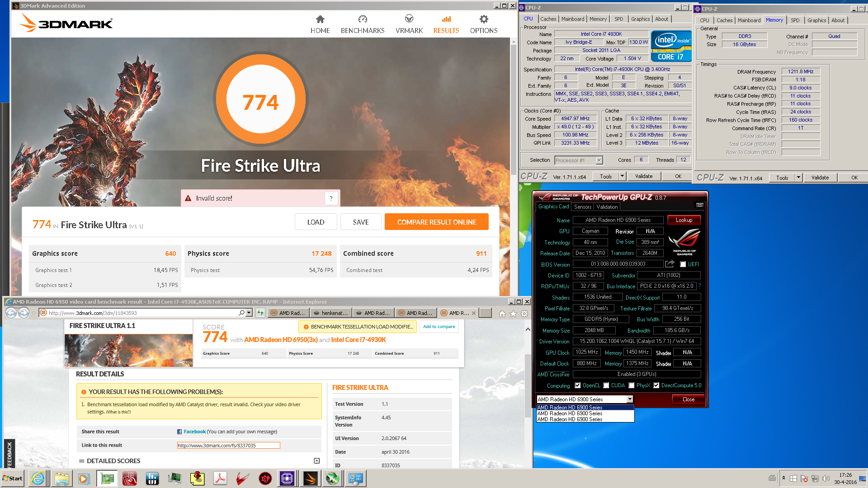868x488 pixels.
Task: Open Internet Explorer from the taskbar
Action: [38, 479]
